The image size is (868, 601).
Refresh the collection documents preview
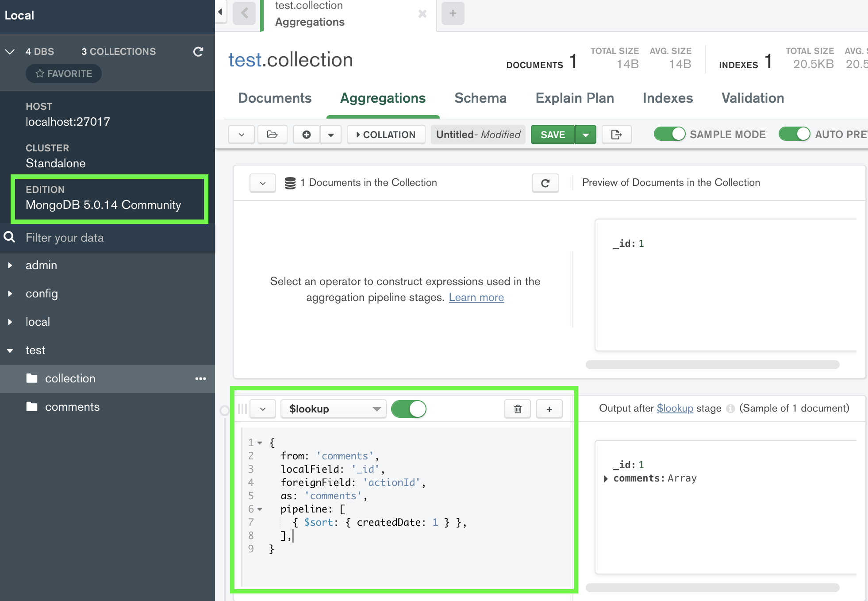pos(545,183)
